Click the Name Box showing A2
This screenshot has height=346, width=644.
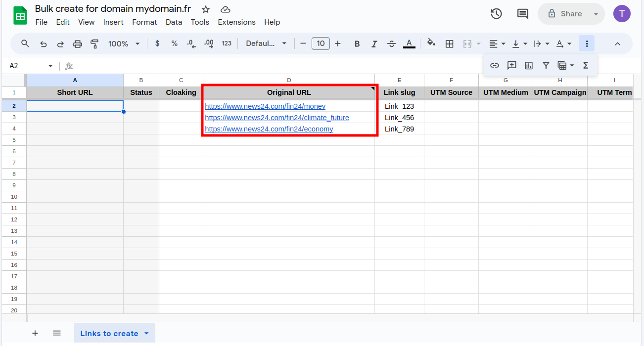[27, 66]
